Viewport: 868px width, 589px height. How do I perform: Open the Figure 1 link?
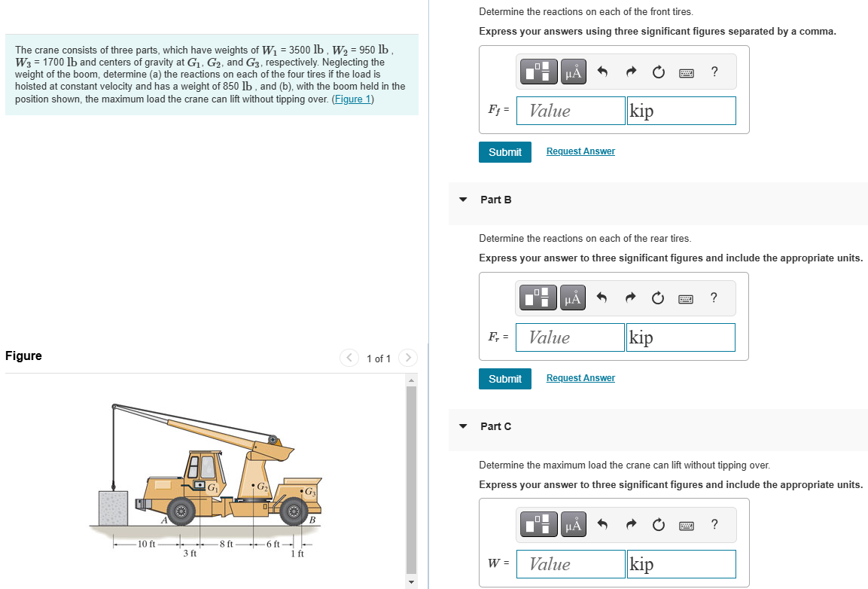[352, 99]
